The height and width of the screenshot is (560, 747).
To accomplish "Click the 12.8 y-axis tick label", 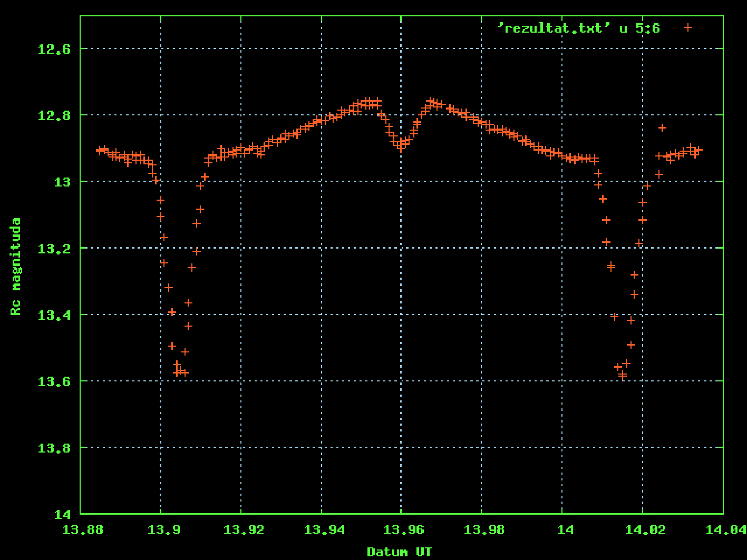I will click(x=54, y=115).
